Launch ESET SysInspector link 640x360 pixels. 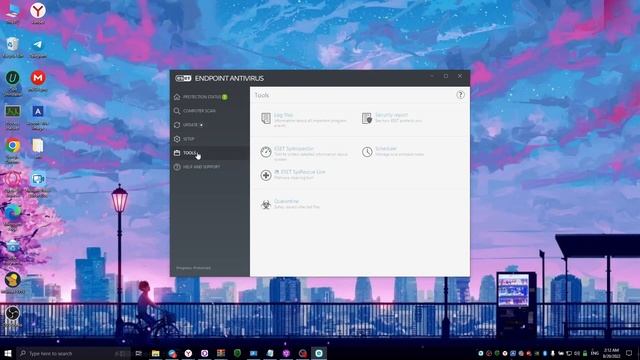[x=294, y=149]
